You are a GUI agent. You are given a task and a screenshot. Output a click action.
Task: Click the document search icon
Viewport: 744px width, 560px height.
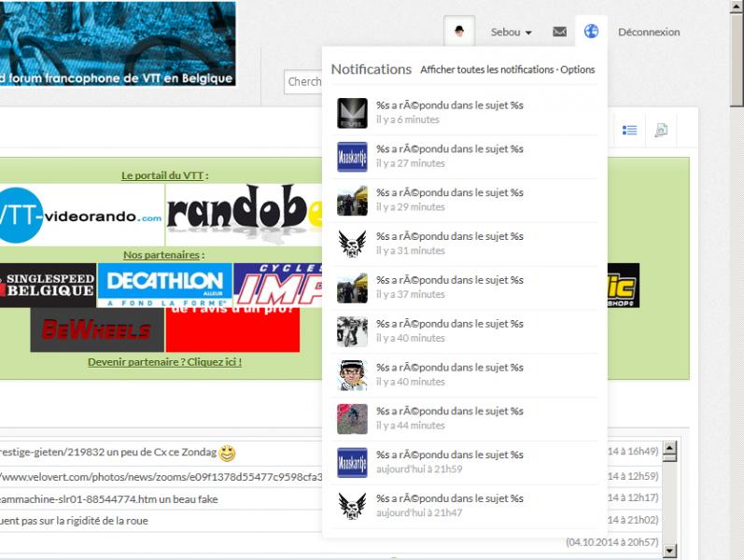pyautogui.click(x=661, y=130)
